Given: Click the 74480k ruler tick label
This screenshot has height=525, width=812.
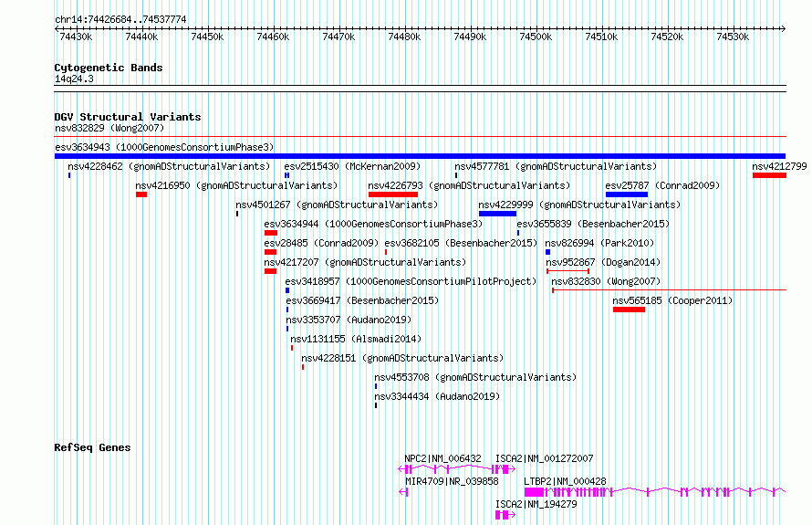Looking at the screenshot, I should coord(404,37).
